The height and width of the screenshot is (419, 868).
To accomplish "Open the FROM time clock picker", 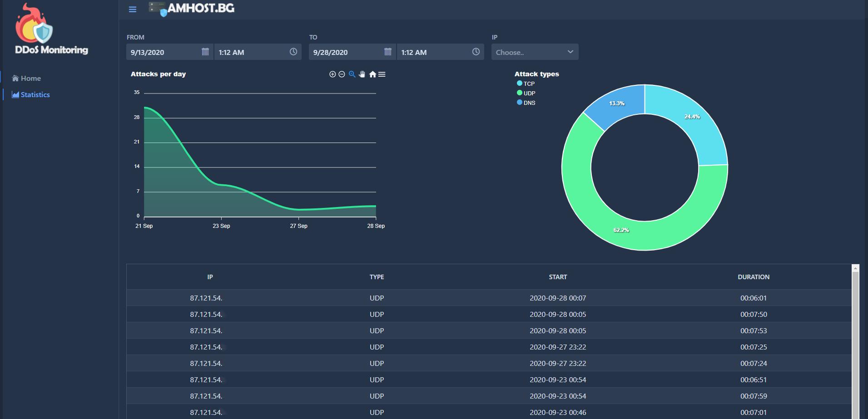I will [x=293, y=52].
